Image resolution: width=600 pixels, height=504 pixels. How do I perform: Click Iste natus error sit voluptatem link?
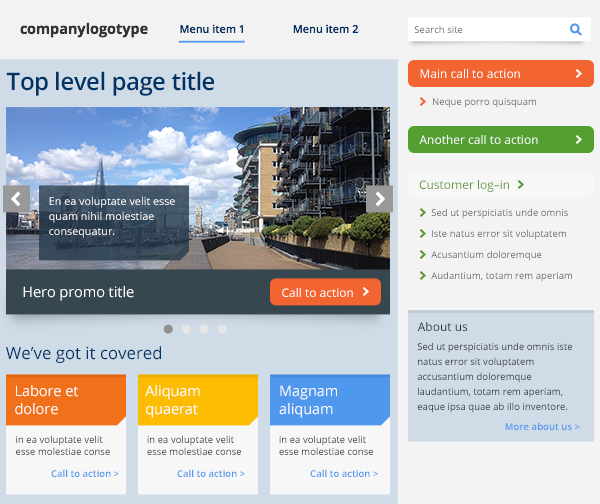[x=499, y=233]
